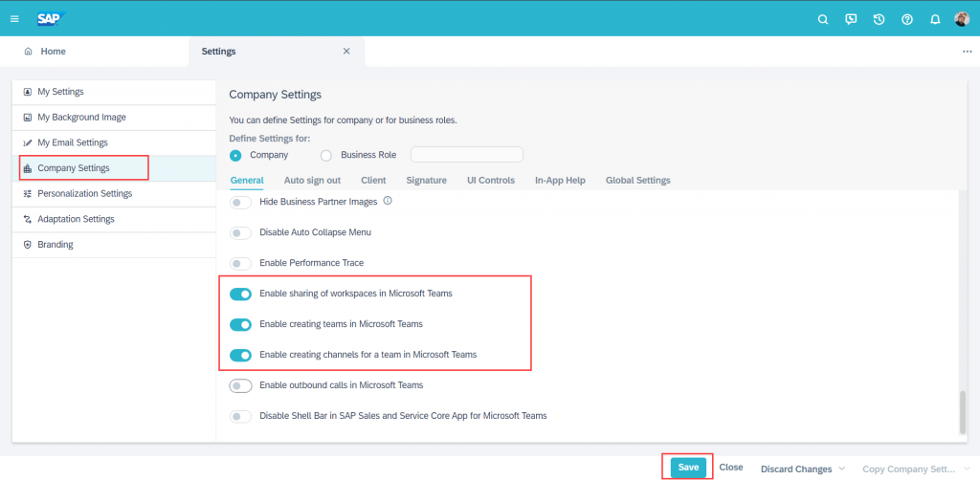Open the tab overflow three-dots menu
Screen dimensions: 980x480
(967, 52)
